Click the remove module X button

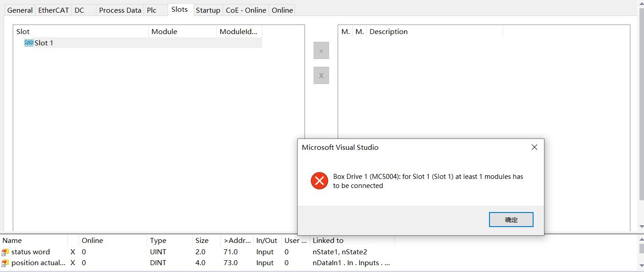tap(321, 75)
